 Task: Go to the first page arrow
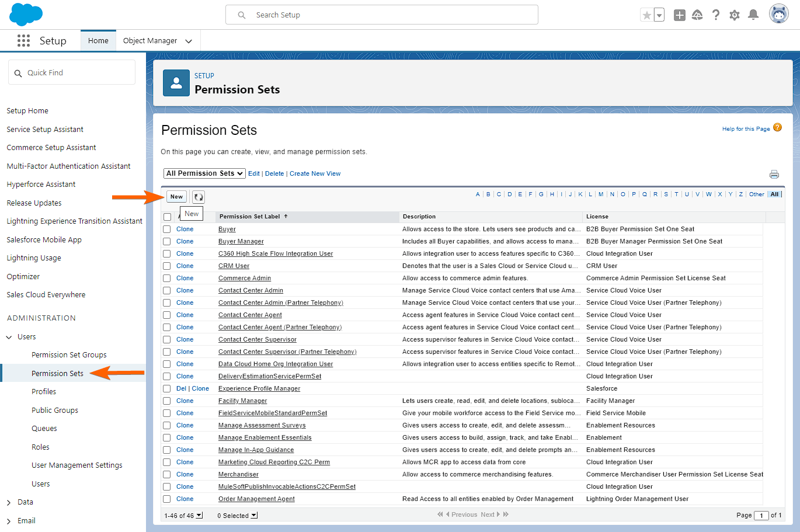click(440, 514)
